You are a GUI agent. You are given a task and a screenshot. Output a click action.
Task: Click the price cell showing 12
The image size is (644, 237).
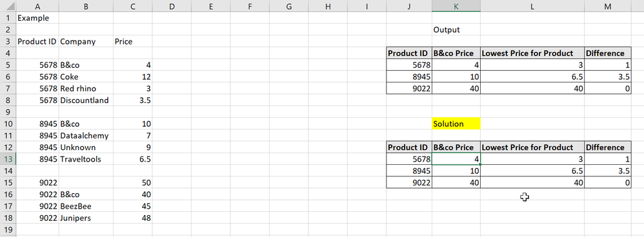click(x=133, y=77)
